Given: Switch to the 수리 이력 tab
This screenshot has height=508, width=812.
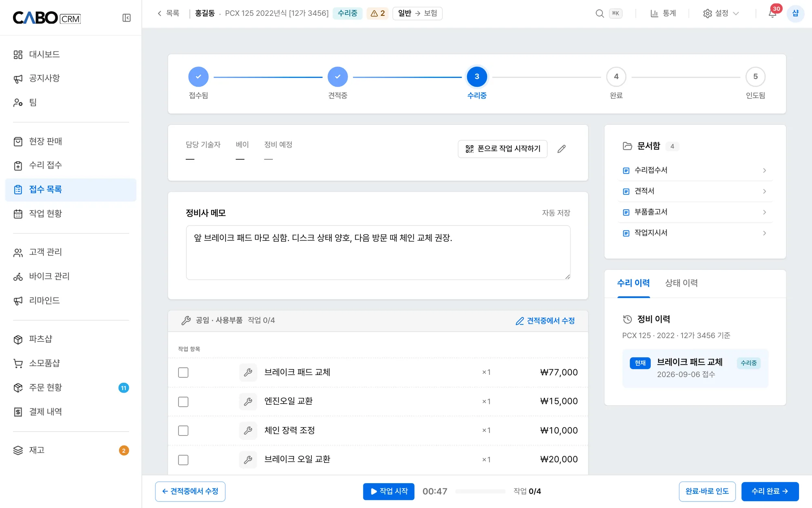Looking at the screenshot, I should click(633, 283).
